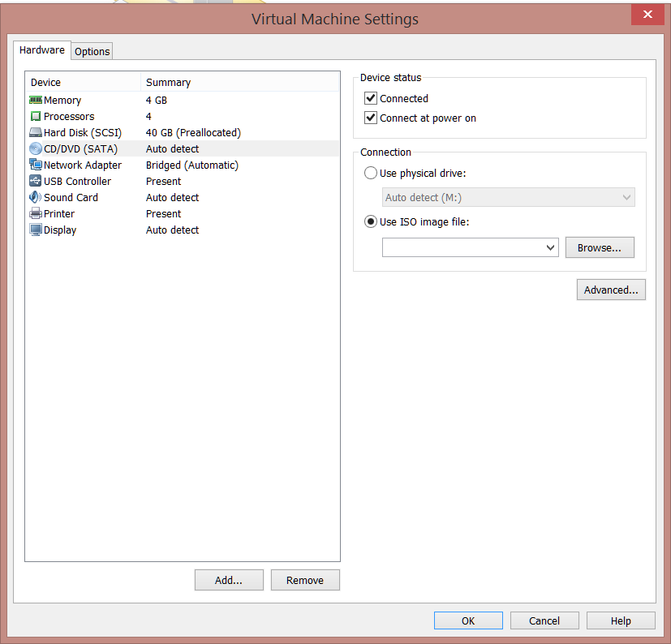Close the Virtual Machine Settings window
The image size is (671, 644).
click(x=647, y=15)
